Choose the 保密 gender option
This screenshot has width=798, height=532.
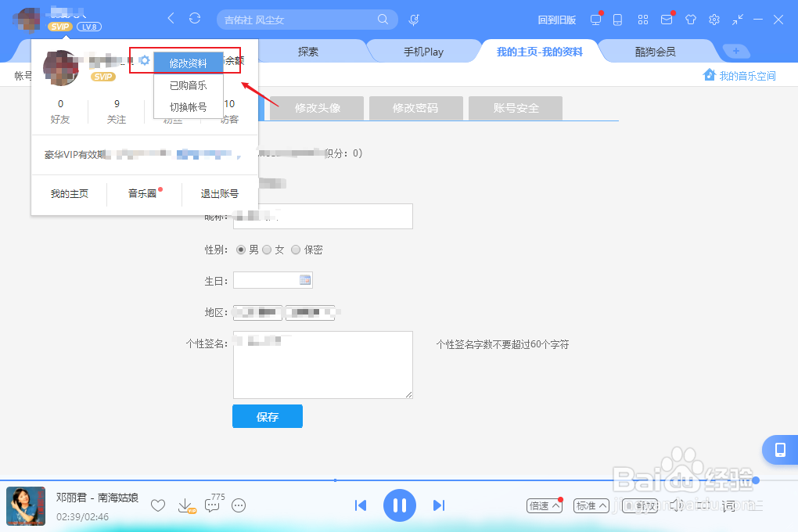(x=297, y=250)
